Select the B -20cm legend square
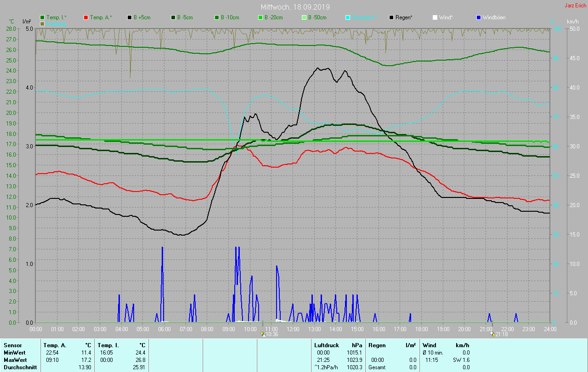Viewport: 588px width, 372px height. pyautogui.click(x=260, y=17)
